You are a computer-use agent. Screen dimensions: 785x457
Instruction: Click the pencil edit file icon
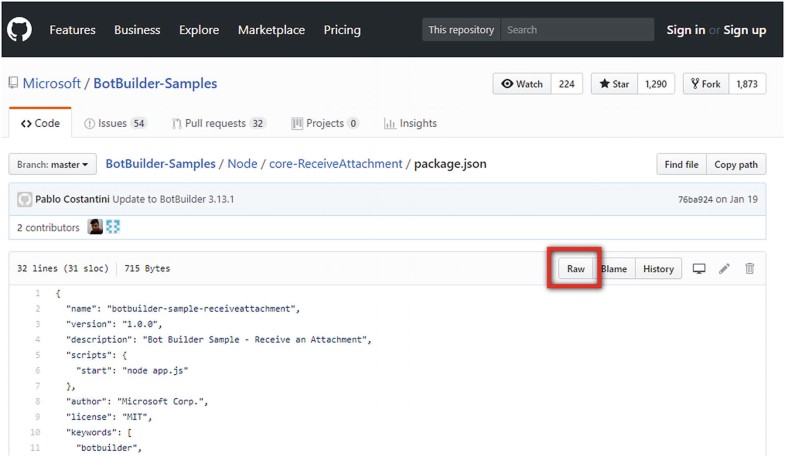(x=724, y=269)
